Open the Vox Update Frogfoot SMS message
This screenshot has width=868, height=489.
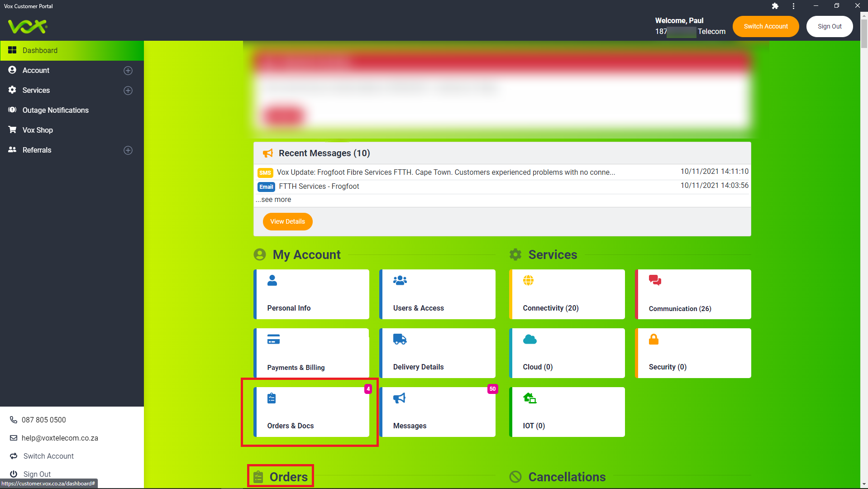point(502,172)
